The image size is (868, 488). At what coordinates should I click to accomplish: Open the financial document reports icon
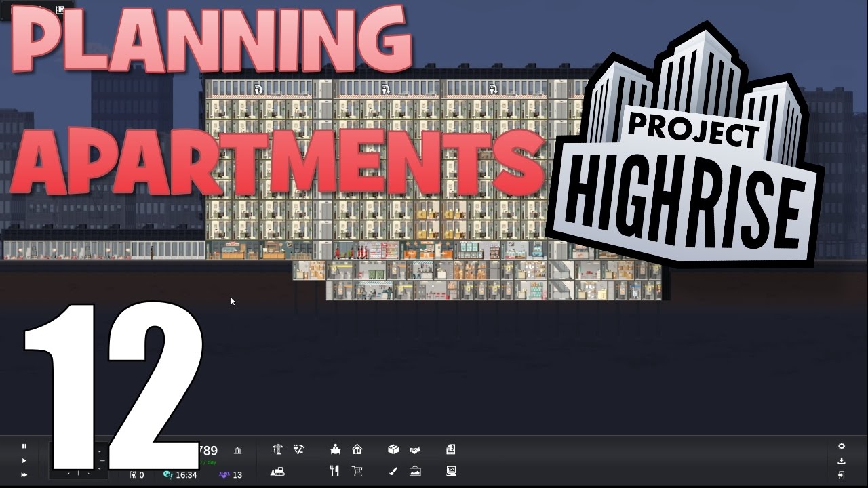point(451,449)
